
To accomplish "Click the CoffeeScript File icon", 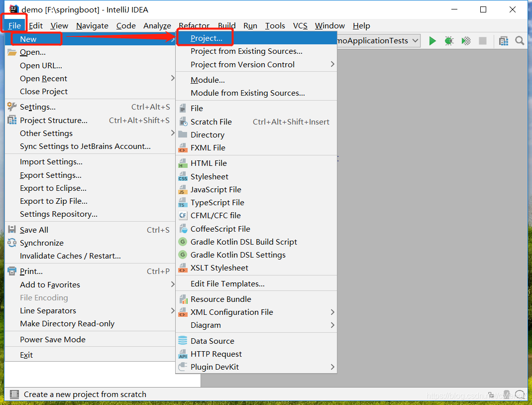I will coord(183,229).
